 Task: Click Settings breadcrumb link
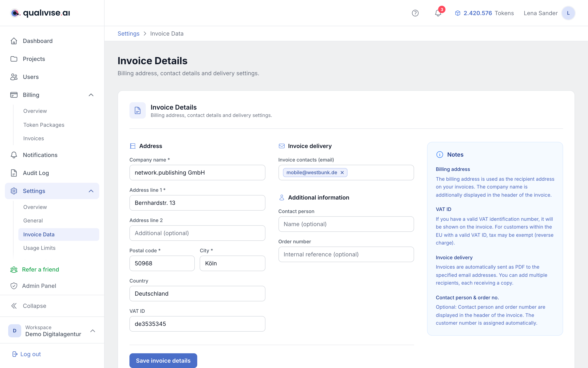tap(129, 34)
